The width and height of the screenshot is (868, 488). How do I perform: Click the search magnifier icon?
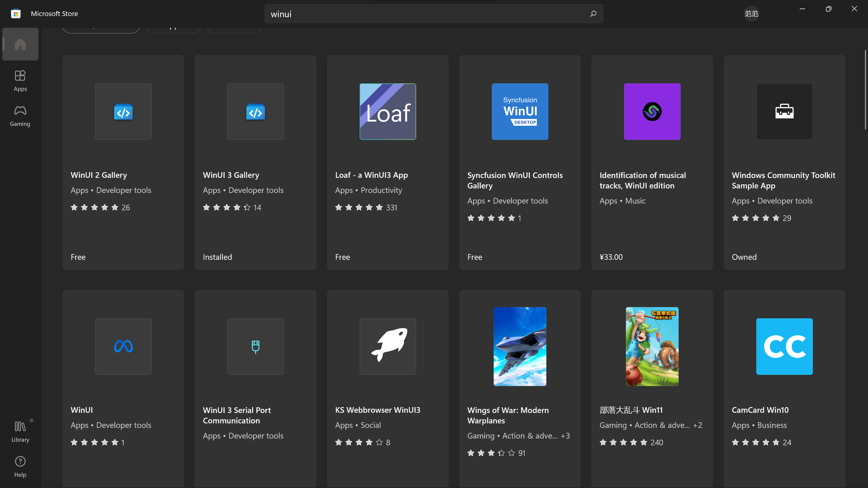click(x=593, y=14)
